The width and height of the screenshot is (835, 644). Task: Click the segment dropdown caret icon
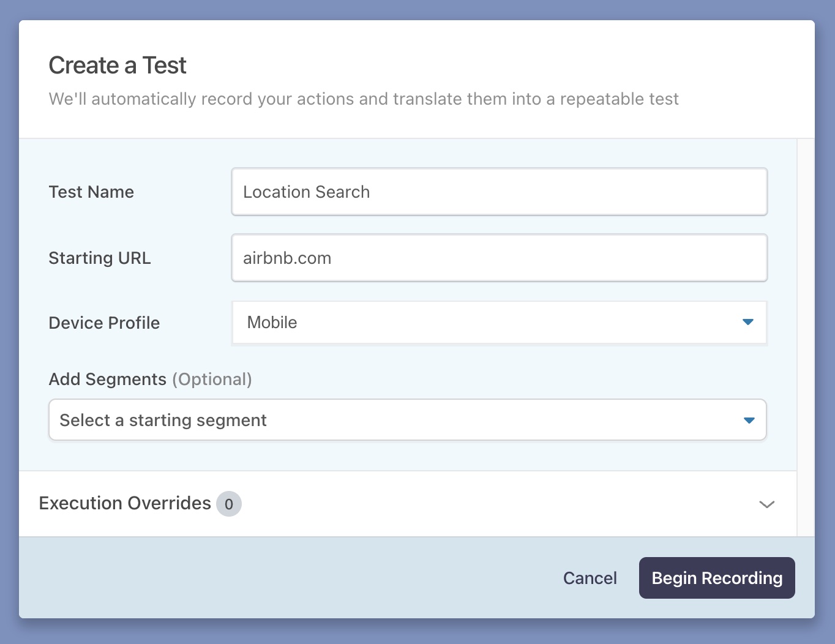click(748, 420)
